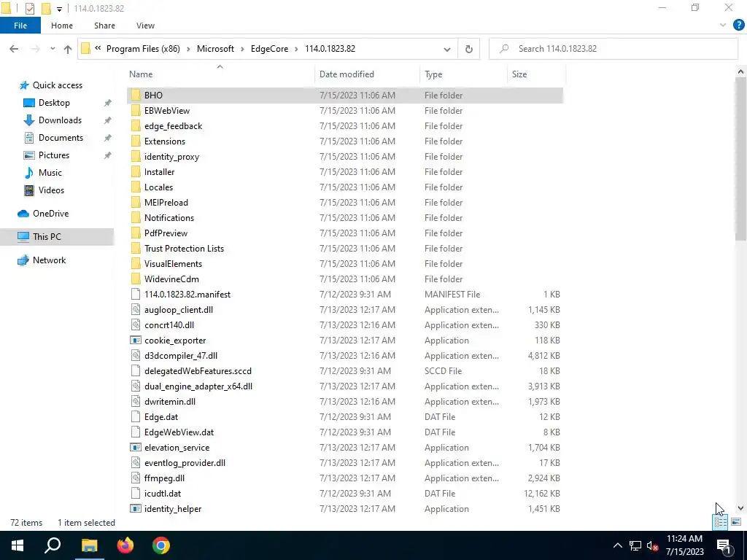Open Downloads in the navigation pane
The height and width of the screenshot is (560, 747).
(x=60, y=120)
